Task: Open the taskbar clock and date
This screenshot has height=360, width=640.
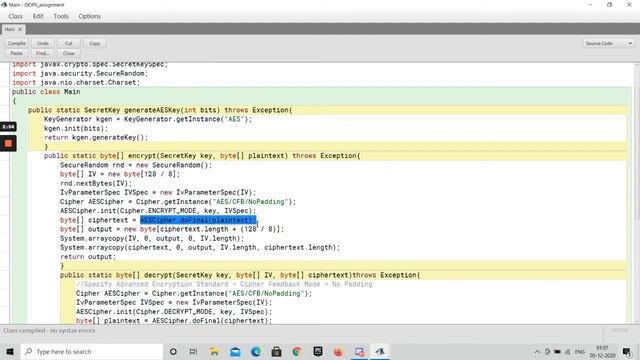Action: pyautogui.click(x=602, y=352)
